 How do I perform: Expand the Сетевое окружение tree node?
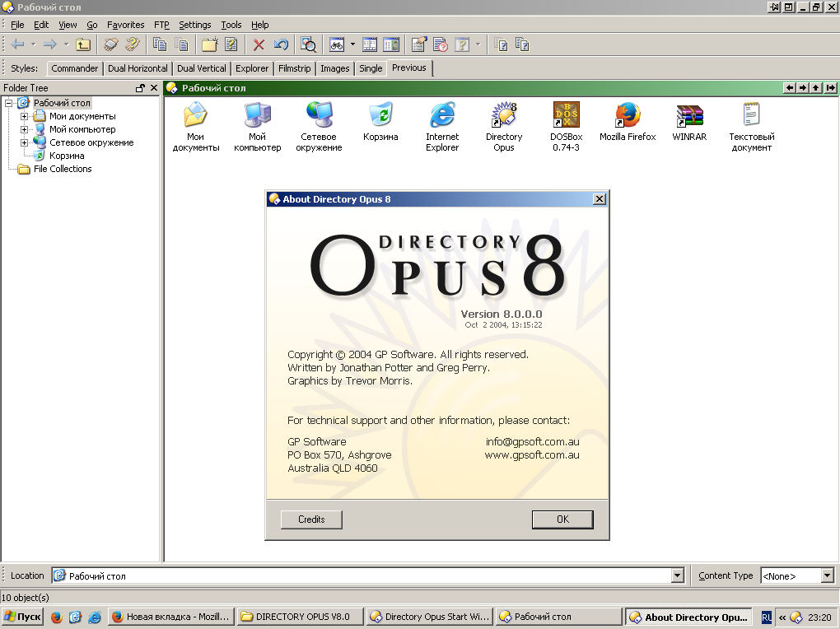tap(24, 142)
